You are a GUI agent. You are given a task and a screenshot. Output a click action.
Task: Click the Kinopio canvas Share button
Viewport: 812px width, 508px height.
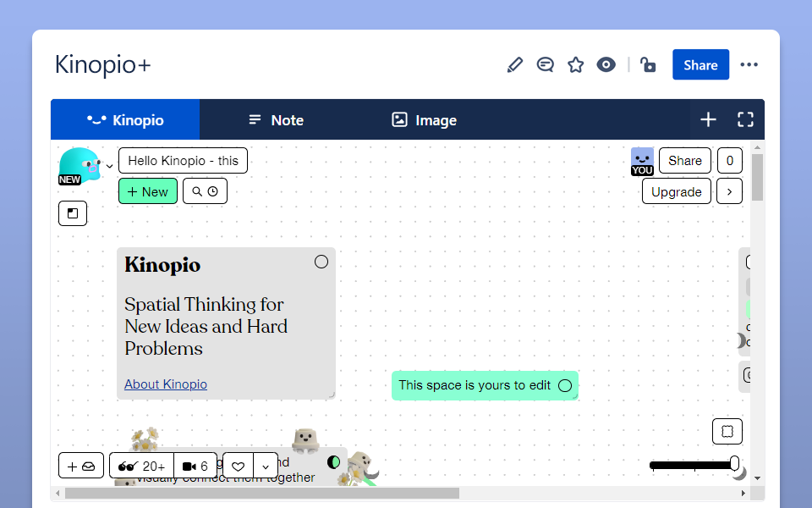pos(684,161)
